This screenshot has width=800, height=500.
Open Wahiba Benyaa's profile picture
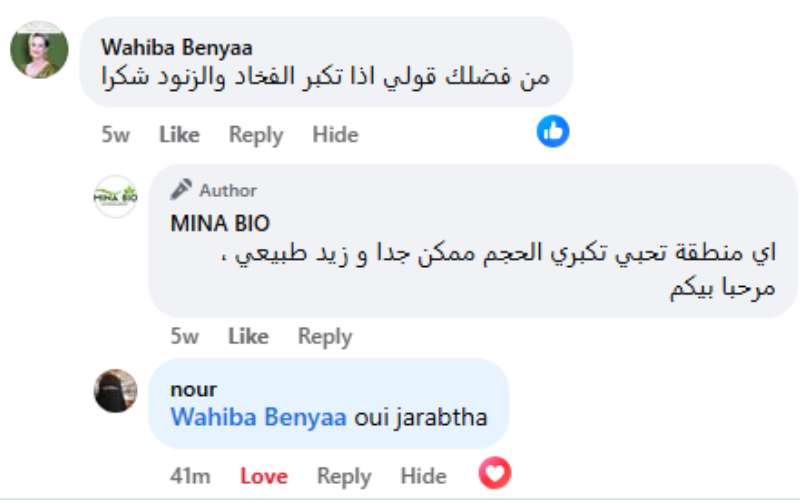(x=39, y=49)
